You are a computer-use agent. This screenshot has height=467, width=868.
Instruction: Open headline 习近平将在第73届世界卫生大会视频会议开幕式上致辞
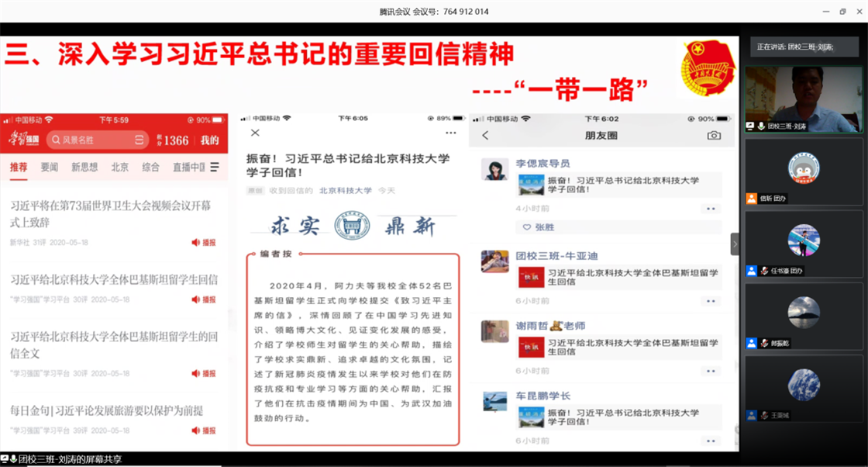point(110,214)
